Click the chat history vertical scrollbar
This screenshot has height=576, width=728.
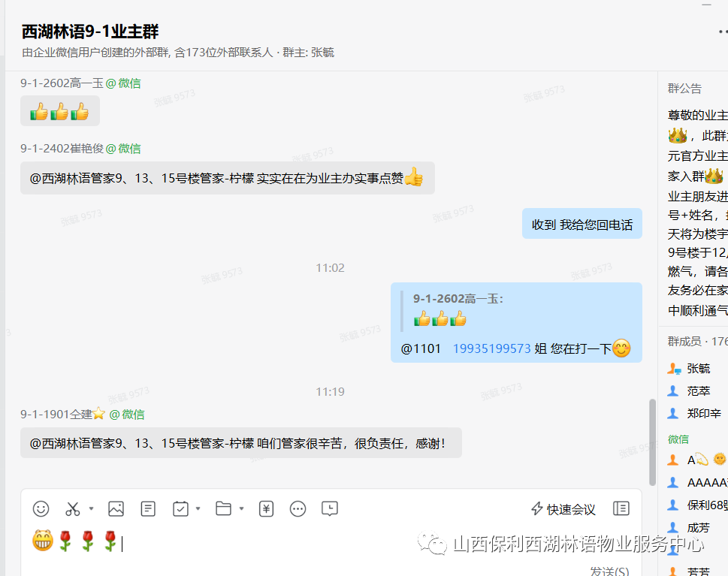[x=652, y=442]
